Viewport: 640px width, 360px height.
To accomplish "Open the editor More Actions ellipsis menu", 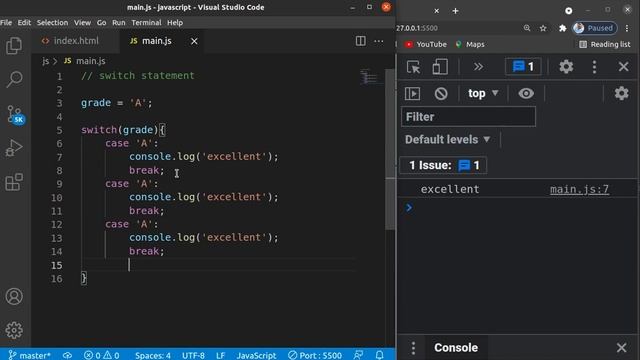I will (379, 41).
